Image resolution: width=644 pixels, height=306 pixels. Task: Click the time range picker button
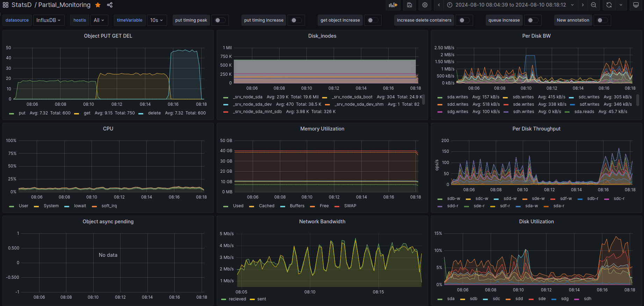pyautogui.click(x=511, y=5)
